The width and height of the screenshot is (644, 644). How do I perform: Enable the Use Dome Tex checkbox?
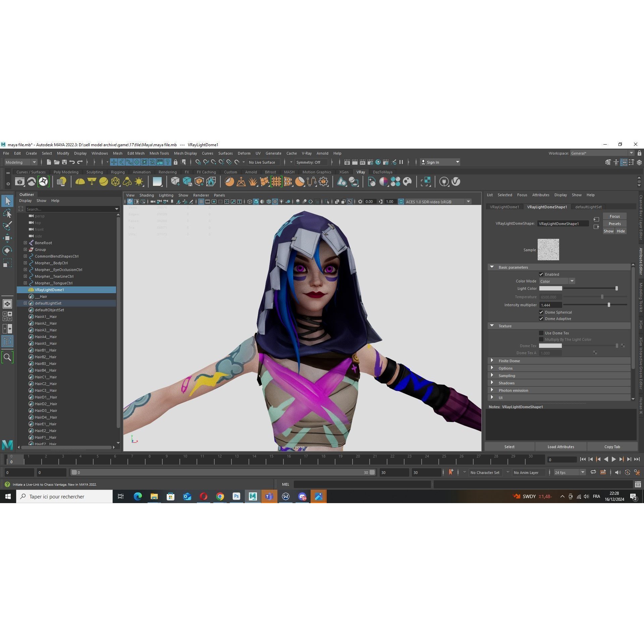pos(541,333)
